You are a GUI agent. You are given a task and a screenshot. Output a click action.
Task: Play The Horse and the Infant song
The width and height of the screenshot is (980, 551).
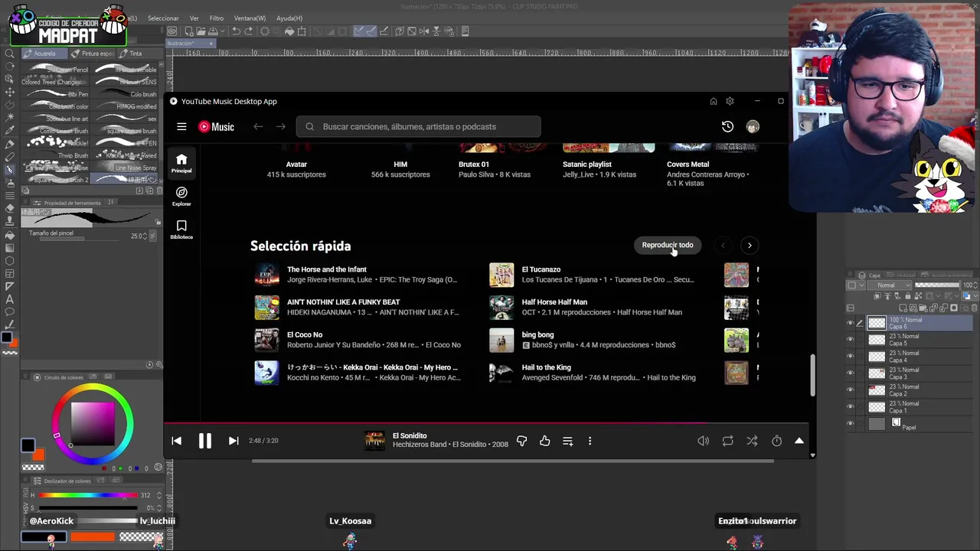(x=326, y=269)
